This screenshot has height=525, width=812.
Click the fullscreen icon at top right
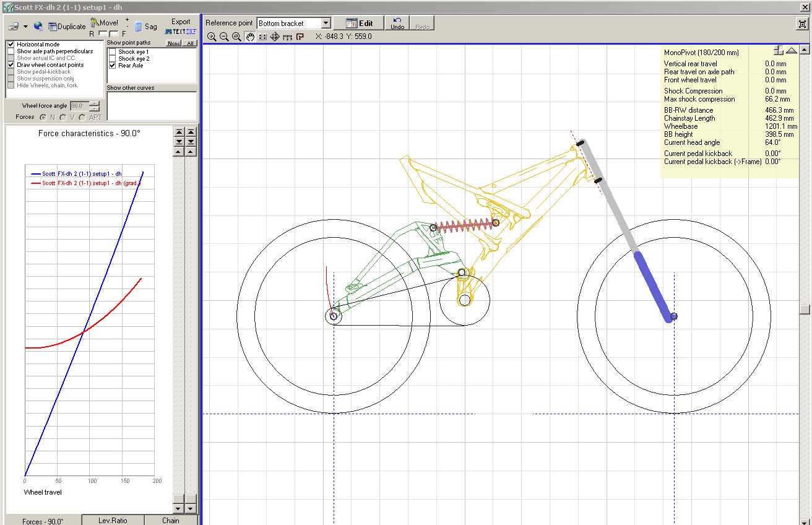[x=803, y=24]
